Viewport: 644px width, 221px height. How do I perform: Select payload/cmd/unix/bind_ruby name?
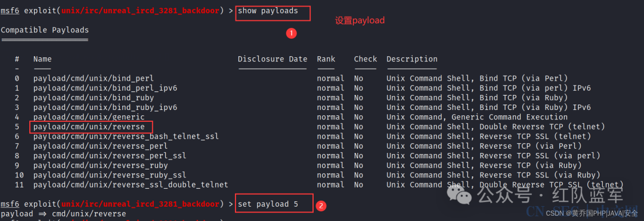pyautogui.click(x=94, y=97)
